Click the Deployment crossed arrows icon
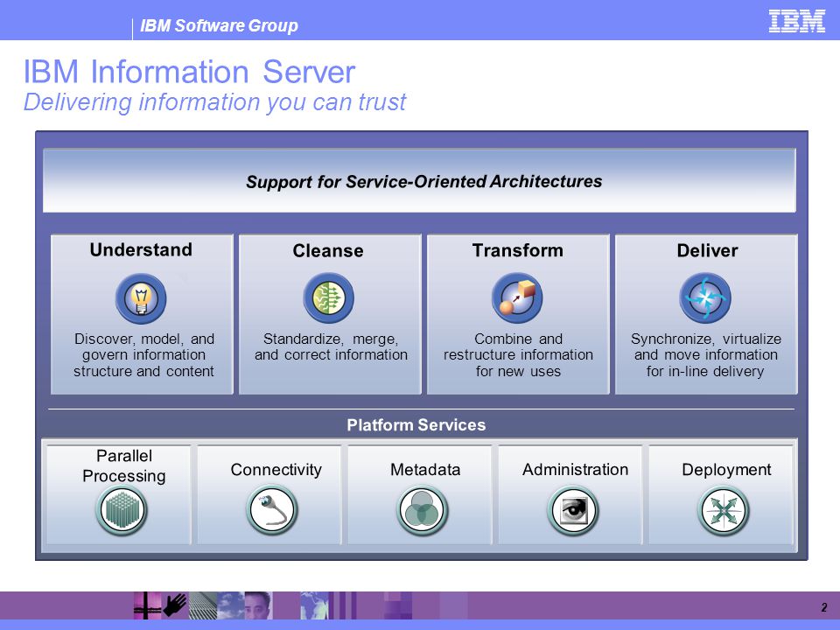Viewport: 840px width, 630px height. pos(724,510)
